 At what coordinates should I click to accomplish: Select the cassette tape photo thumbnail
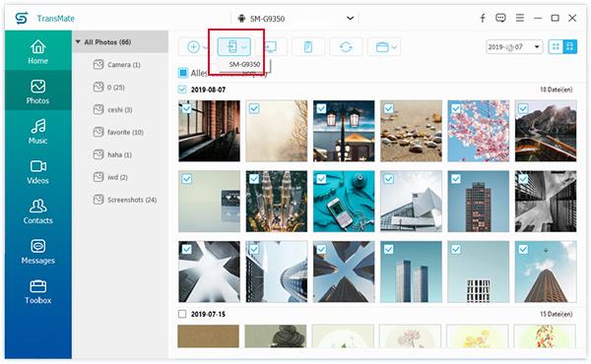click(x=209, y=202)
